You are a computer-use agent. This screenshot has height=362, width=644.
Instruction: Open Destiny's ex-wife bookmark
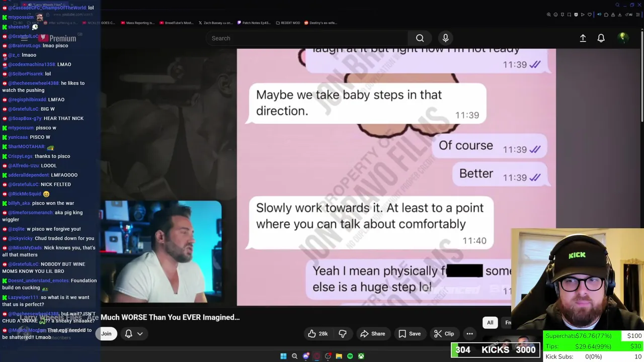321,23
